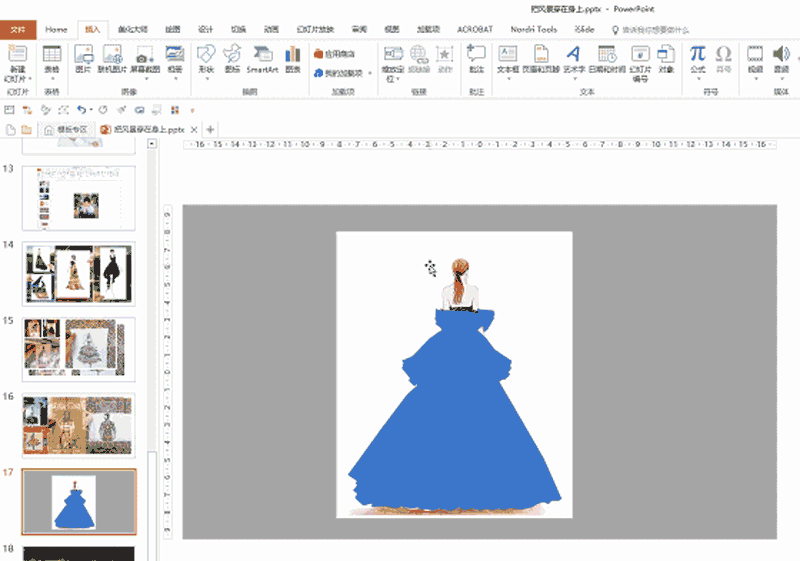Switch to the Nordri Tools tab

[x=534, y=30]
